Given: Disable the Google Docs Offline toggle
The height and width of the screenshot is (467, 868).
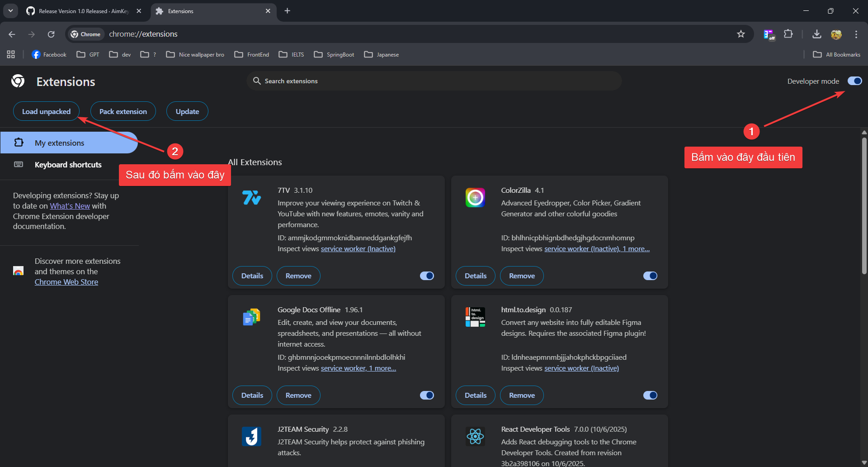Looking at the screenshot, I should [x=426, y=395].
